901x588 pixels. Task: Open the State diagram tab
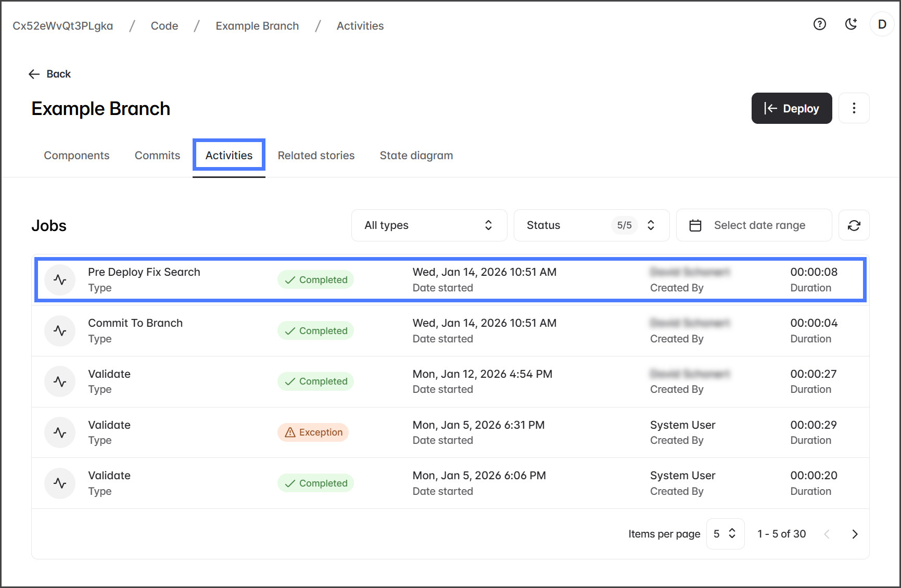(416, 156)
